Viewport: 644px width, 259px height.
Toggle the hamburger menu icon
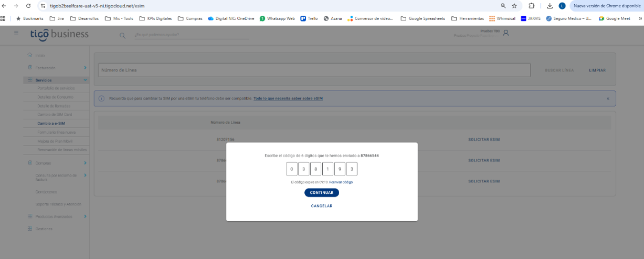[x=16, y=33]
